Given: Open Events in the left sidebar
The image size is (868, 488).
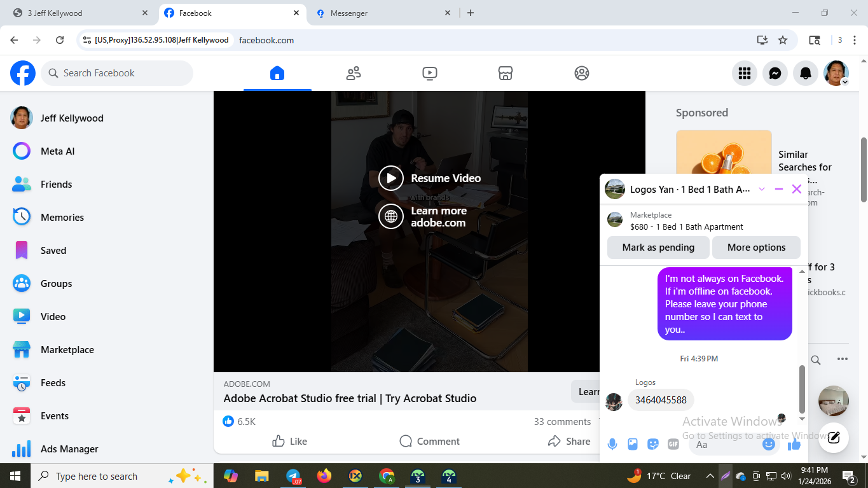Looking at the screenshot, I should (x=106, y=415).
